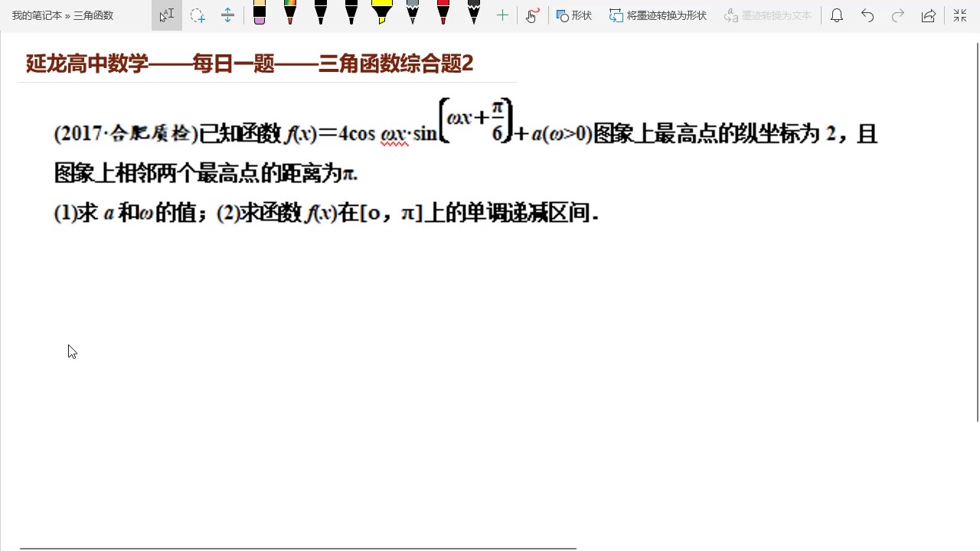Viewport: 980px width, 551px height.
Task: Click the (2017·合肥质检) source label
Action: coord(126,134)
